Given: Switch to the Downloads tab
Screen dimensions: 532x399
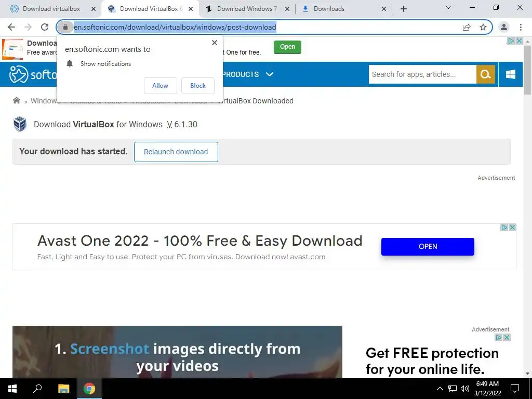Looking at the screenshot, I should tap(329, 9).
